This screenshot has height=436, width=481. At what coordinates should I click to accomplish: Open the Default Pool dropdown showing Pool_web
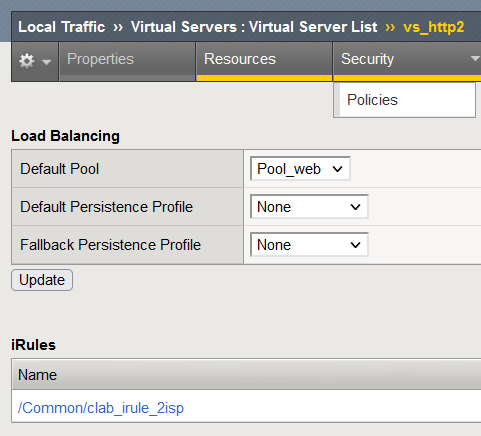coord(300,169)
